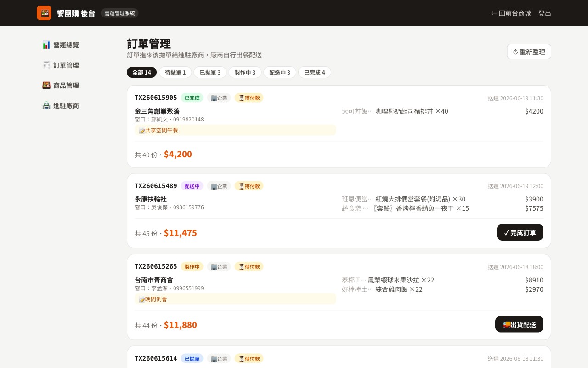The width and height of the screenshot is (588, 368).
Task: Click hourglass icon on TX260615905 待付款 badge
Action: (x=241, y=98)
